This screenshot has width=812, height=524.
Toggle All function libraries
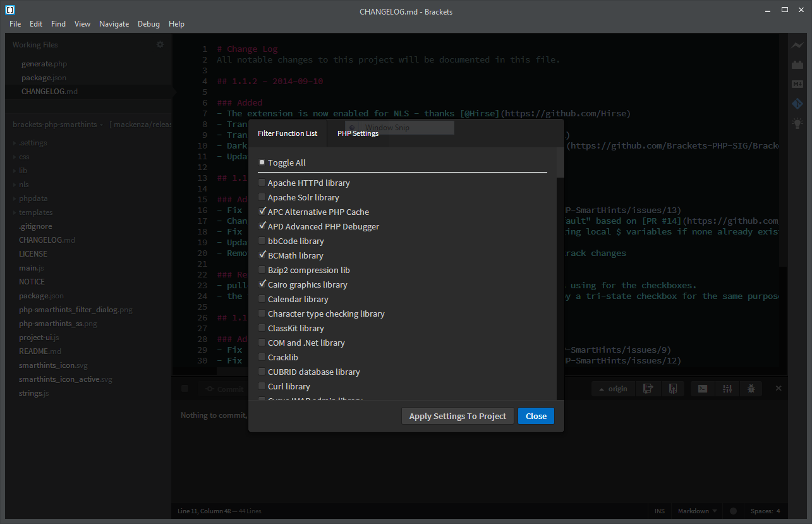click(262, 162)
